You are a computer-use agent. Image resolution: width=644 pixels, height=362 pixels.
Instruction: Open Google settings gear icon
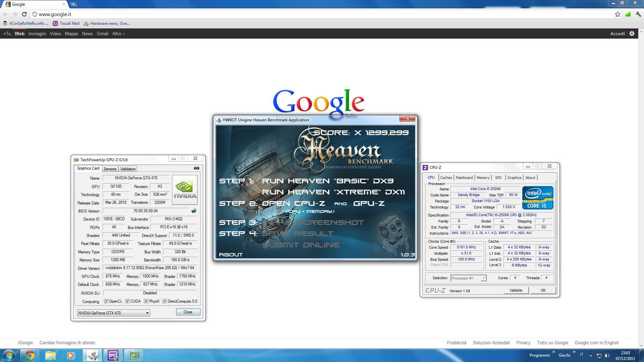pyautogui.click(x=632, y=34)
